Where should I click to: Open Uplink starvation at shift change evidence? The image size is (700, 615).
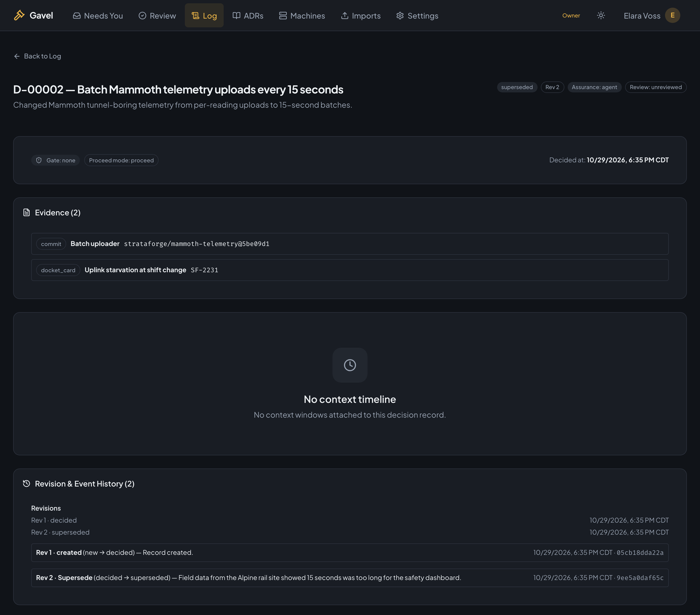tap(350, 270)
